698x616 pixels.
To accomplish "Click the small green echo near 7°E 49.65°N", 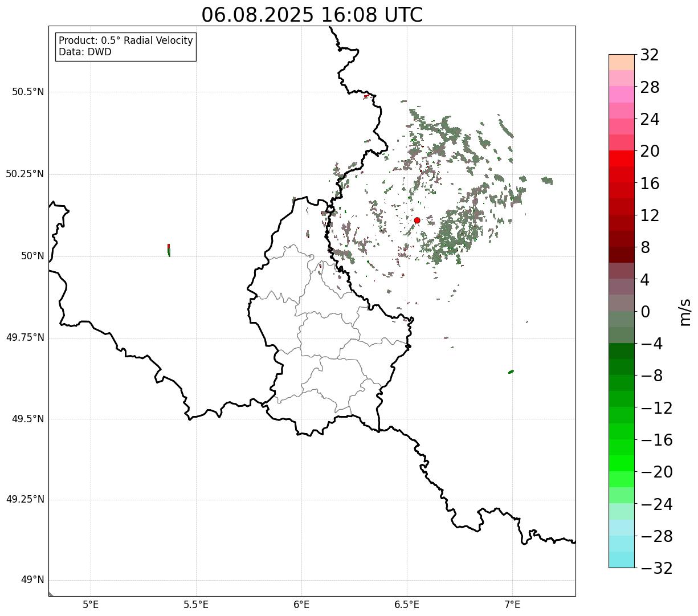I will [511, 372].
